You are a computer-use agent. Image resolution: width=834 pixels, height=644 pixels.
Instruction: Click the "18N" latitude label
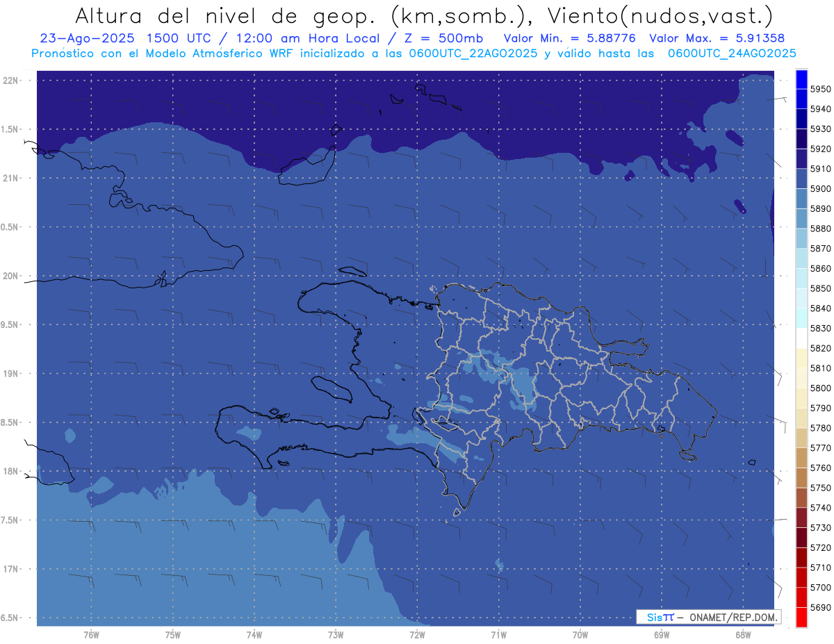[x=12, y=471]
